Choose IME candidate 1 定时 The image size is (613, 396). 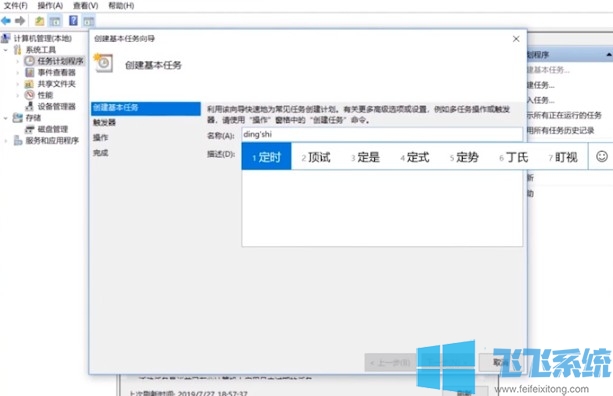[x=267, y=156]
